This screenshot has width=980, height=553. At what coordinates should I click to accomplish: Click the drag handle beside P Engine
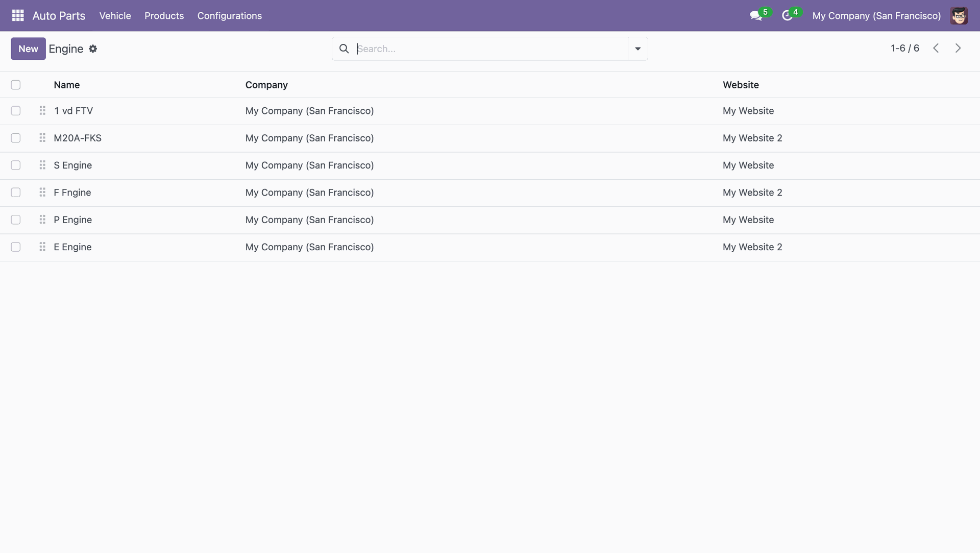[42, 220]
